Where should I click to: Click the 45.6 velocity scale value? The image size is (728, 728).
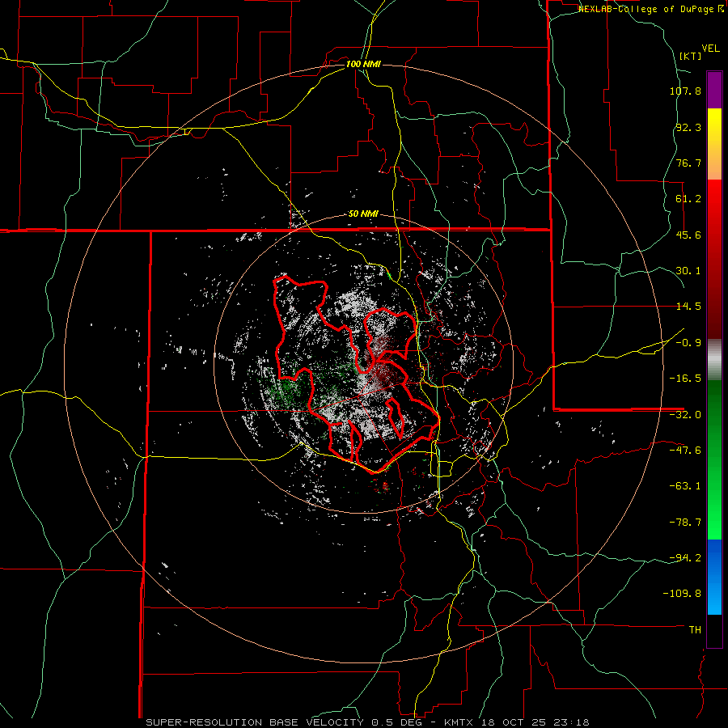point(688,235)
